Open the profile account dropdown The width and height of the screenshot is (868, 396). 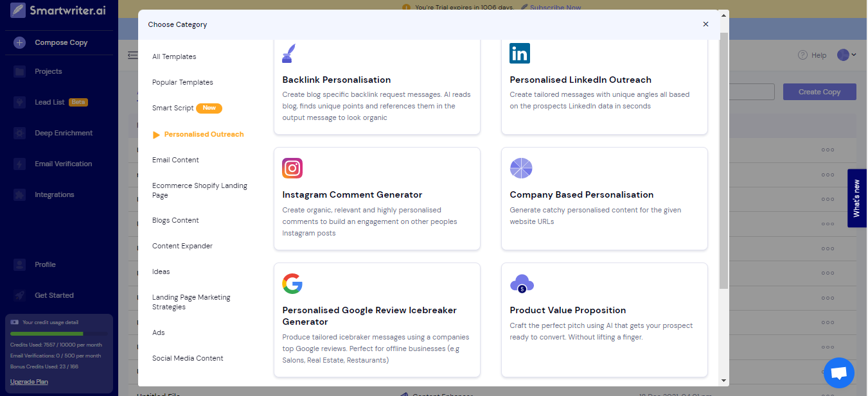pyautogui.click(x=847, y=55)
